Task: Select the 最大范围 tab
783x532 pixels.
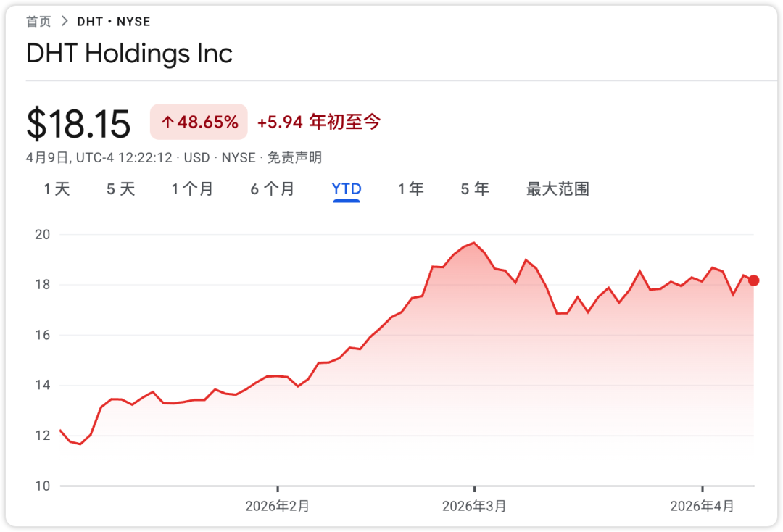Action: tap(558, 189)
